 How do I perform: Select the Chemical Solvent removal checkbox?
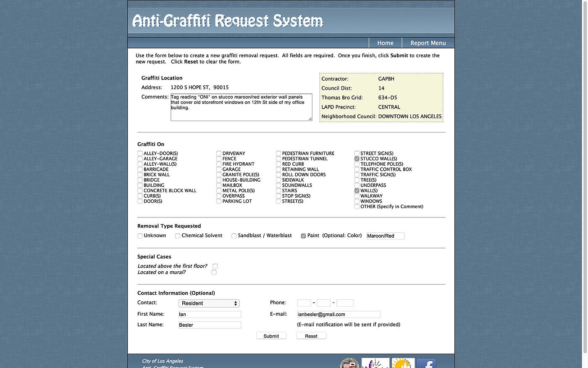pyautogui.click(x=178, y=236)
